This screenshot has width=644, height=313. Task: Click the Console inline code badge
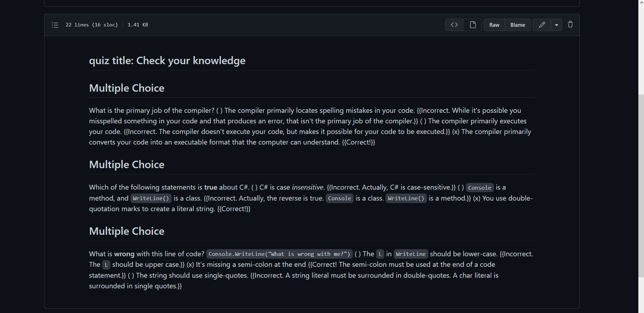(479, 187)
